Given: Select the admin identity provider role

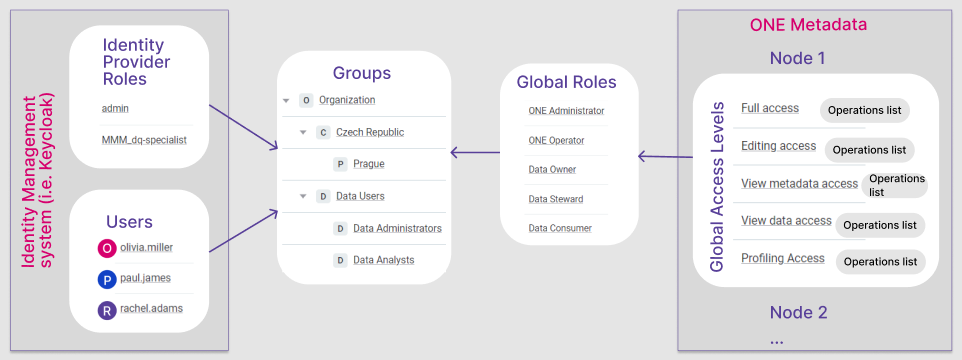Looking at the screenshot, I should coord(115,109).
